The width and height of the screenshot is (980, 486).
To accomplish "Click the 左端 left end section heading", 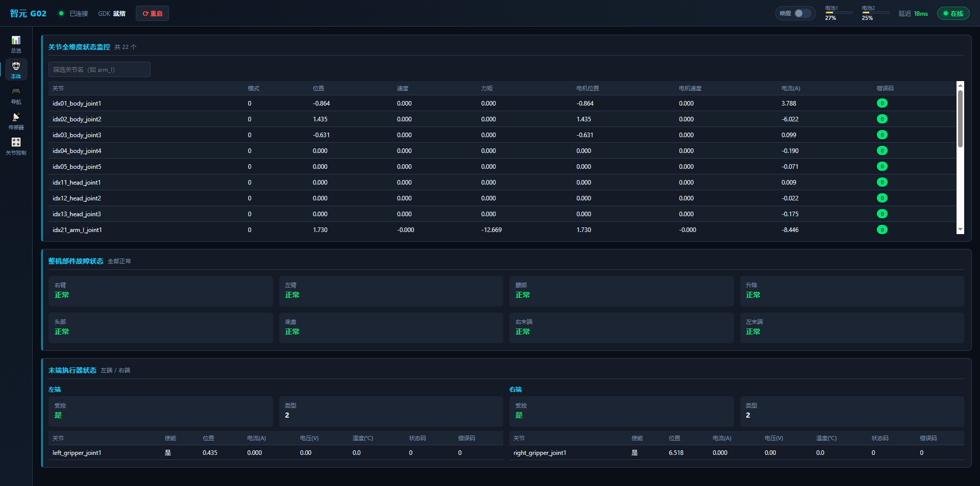I will pyautogui.click(x=55, y=389).
